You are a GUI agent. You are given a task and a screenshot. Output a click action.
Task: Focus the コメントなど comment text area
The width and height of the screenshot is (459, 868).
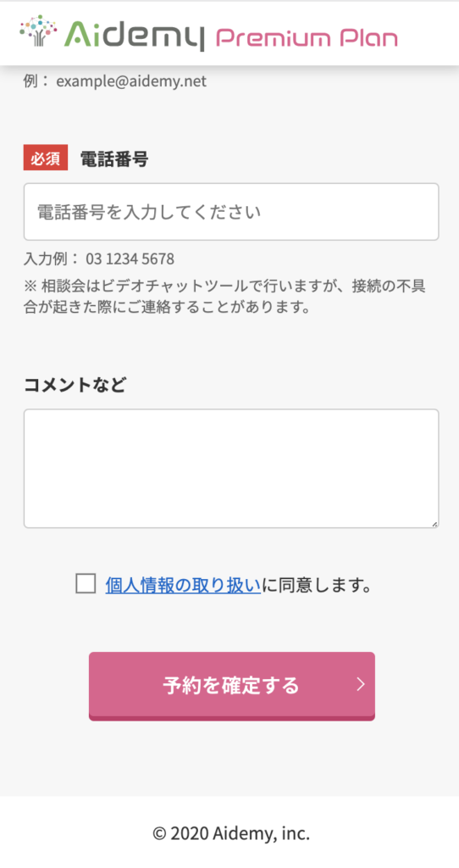point(231,469)
